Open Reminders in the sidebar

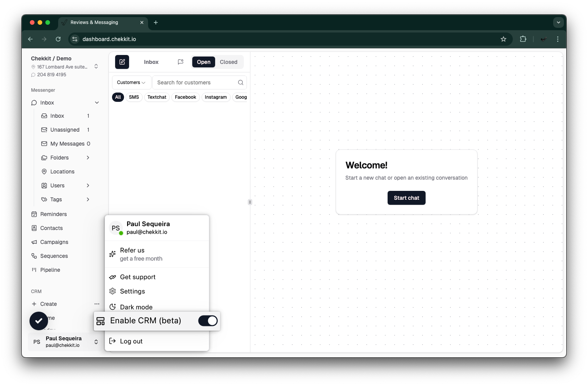pos(53,214)
